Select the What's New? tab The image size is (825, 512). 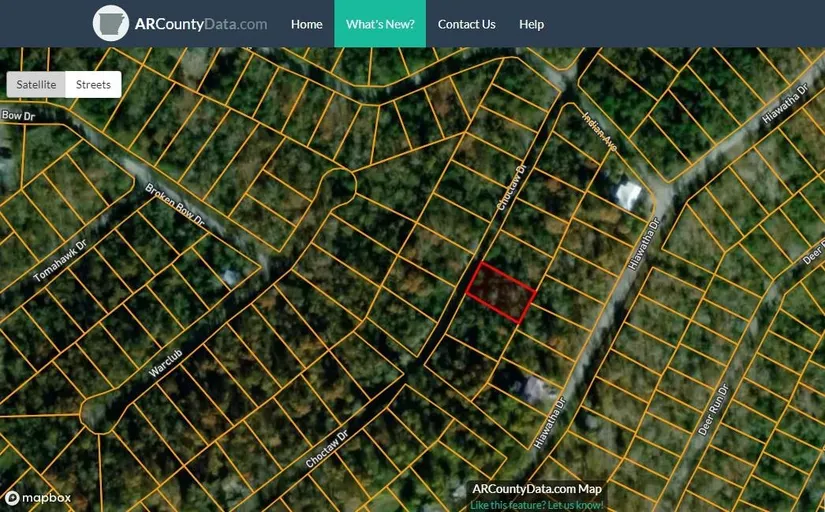(380, 24)
